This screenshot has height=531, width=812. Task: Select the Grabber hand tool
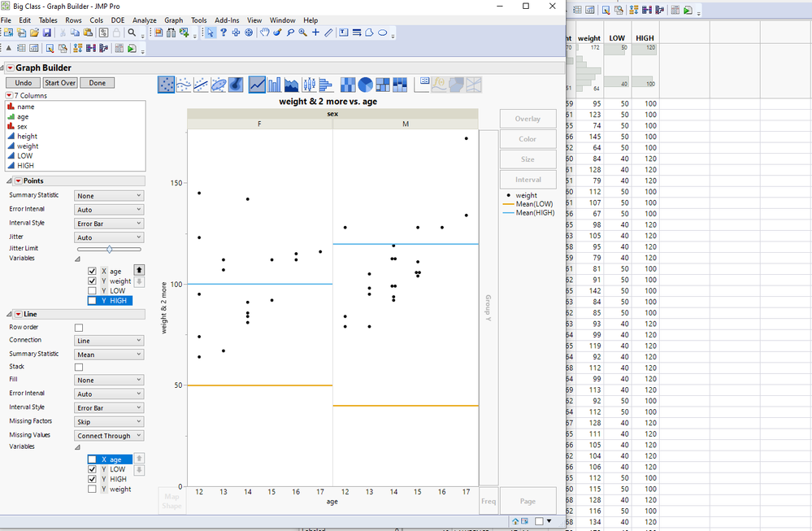point(264,33)
